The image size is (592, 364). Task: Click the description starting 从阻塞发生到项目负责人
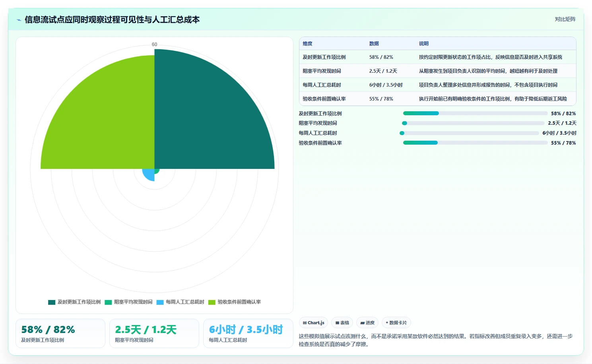coord(488,71)
